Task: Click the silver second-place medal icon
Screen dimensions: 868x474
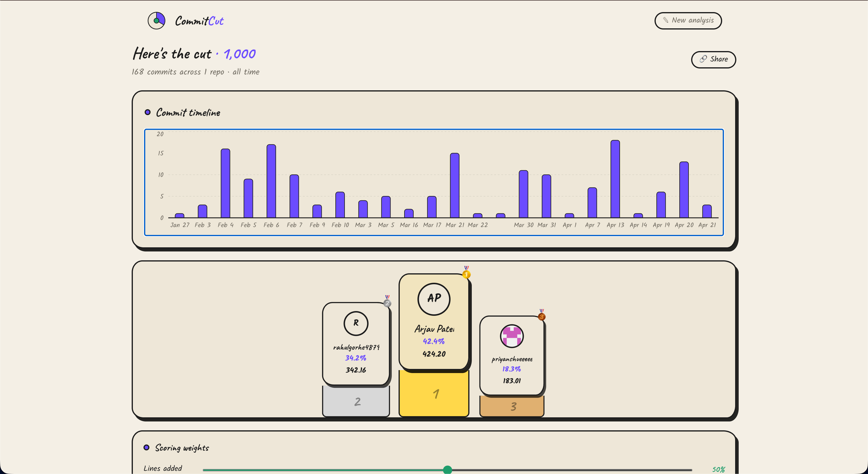Action: click(x=387, y=301)
